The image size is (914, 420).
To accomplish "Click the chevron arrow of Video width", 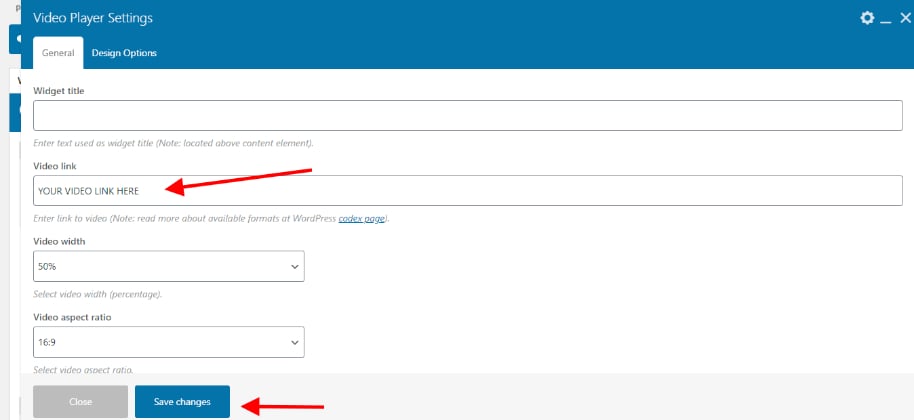I will [294, 266].
